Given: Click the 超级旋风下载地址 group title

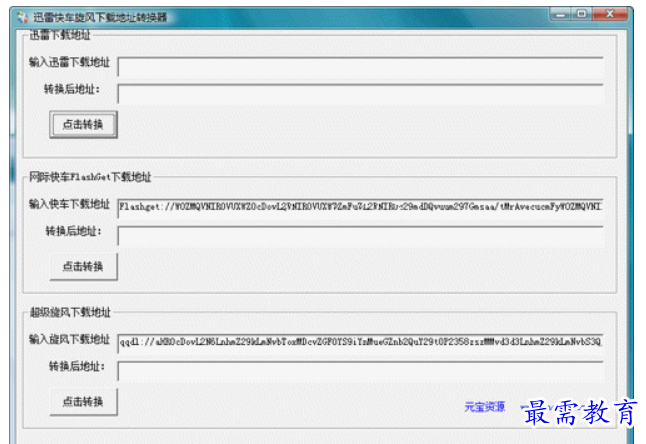Looking at the screenshot, I should pos(70,312).
